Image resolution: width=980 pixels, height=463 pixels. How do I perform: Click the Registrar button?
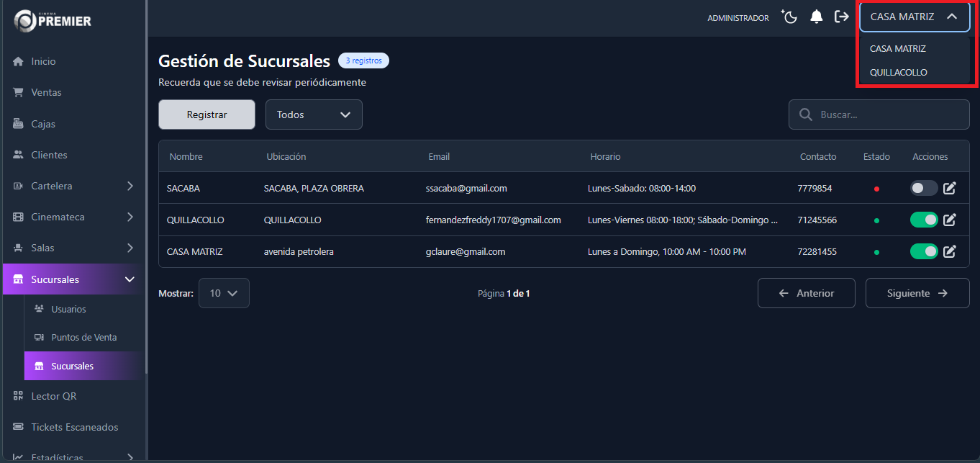tap(207, 115)
